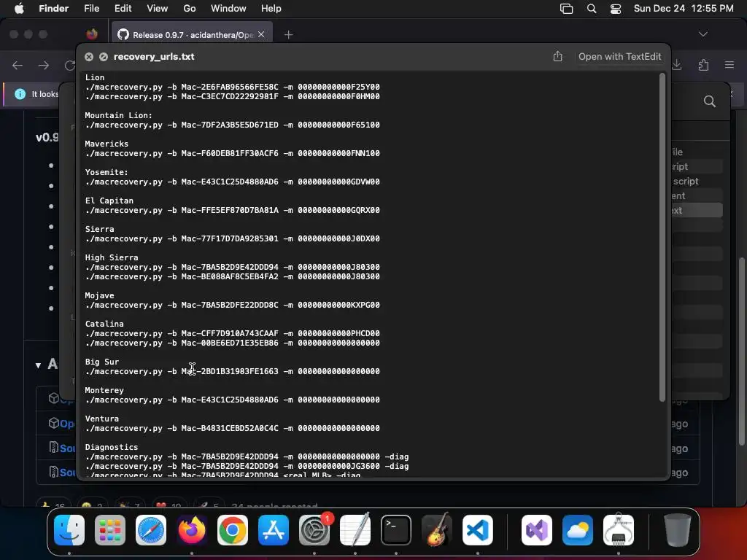Close the Quick Look preview of recovery_urls.txt
This screenshot has height=560, width=747.
pos(88,57)
